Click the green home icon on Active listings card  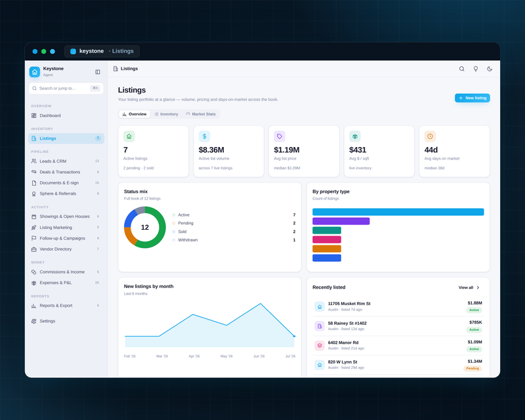[129, 136]
